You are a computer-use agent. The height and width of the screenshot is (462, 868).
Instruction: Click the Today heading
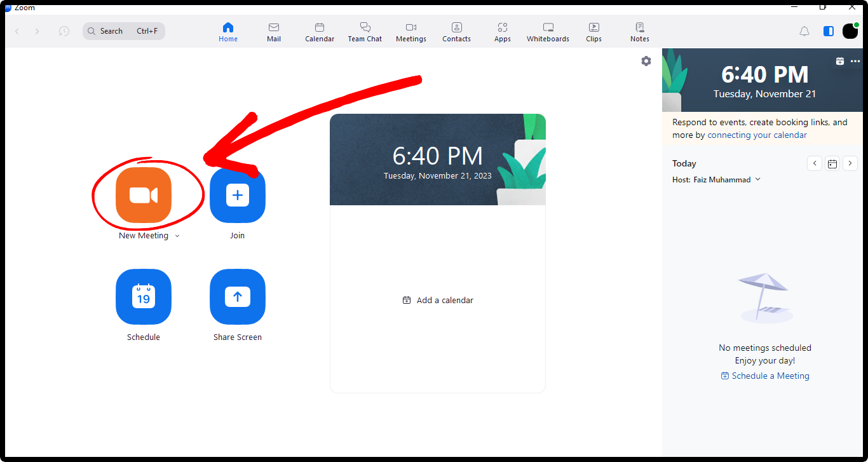click(x=684, y=163)
